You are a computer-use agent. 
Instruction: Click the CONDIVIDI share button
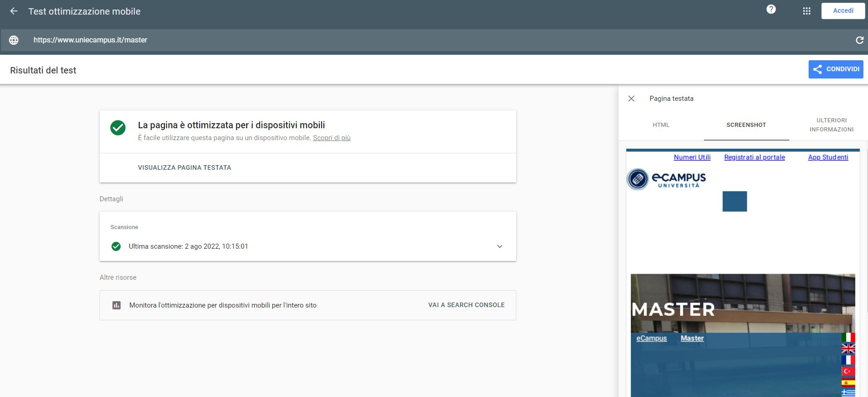[x=836, y=69]
